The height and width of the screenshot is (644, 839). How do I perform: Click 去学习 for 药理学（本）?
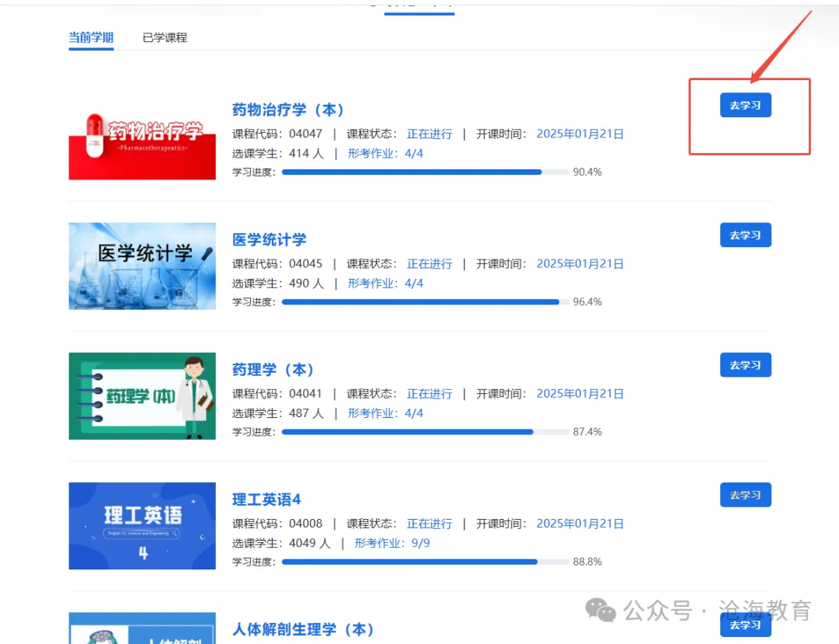coord(745,365)
